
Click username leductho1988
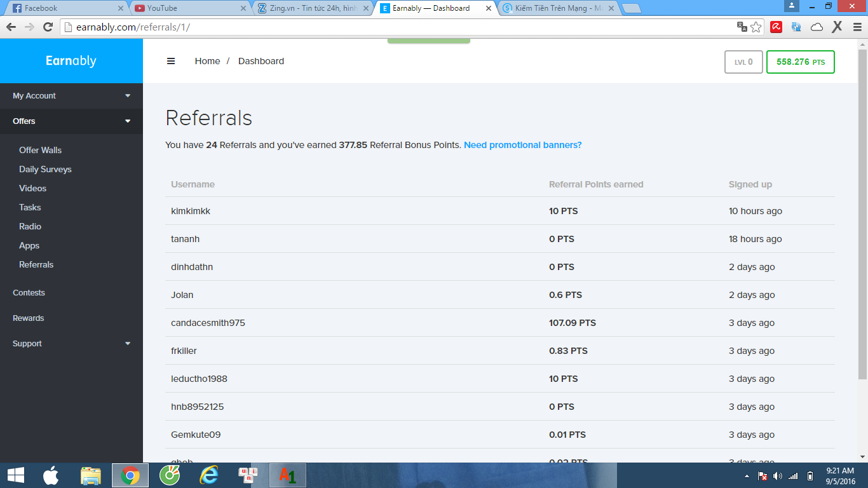click(199, 379)
